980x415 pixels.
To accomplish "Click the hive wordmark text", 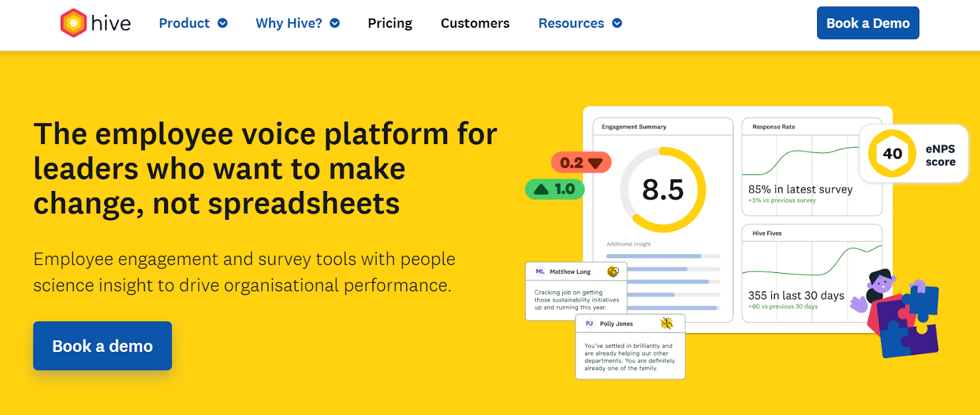I will click(x=111, y=23).
